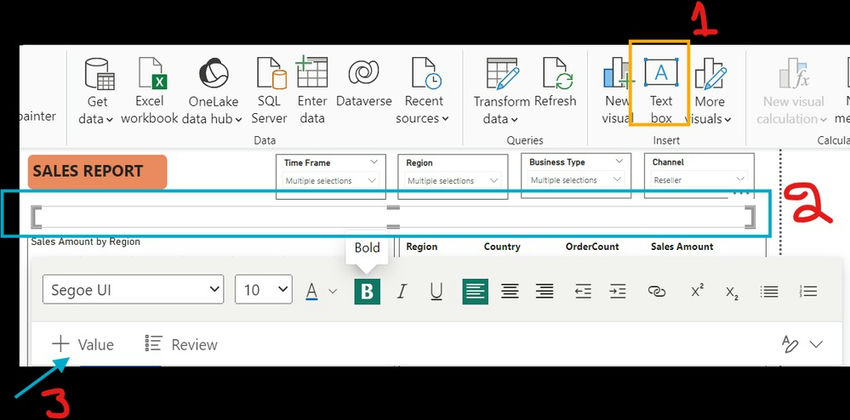Toggle Italic formatting
Screen dimensions: 850x420
tap(402, 292)
